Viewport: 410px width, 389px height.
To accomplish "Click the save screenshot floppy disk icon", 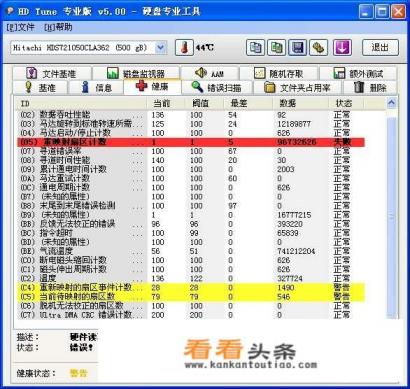I will click(x=298, y=47).
